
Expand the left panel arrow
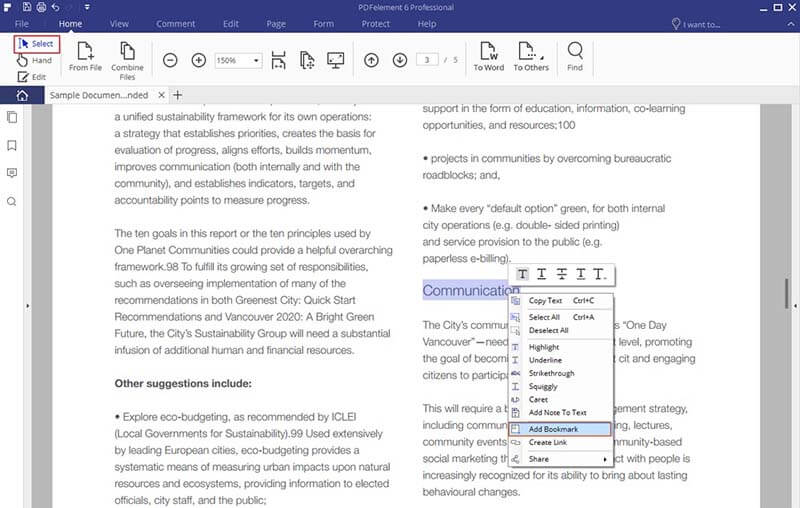coord(28,306)
